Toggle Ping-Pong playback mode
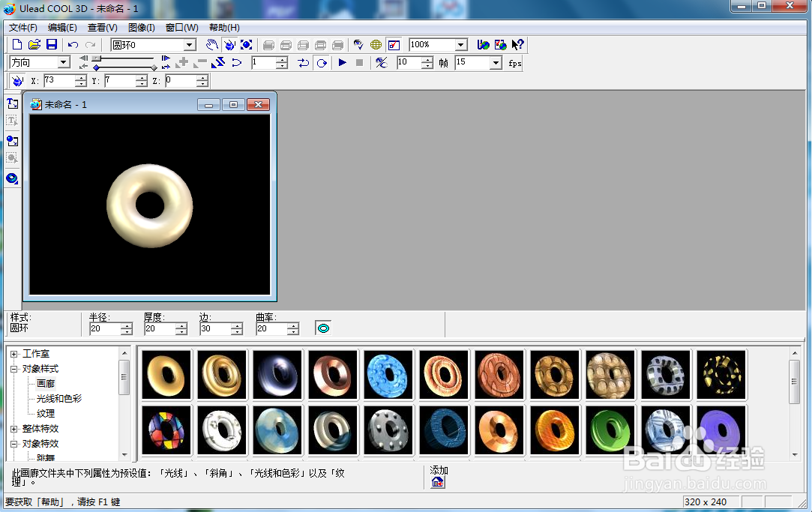The width and height of the screenshot is (812, 512). click(304, 63)
